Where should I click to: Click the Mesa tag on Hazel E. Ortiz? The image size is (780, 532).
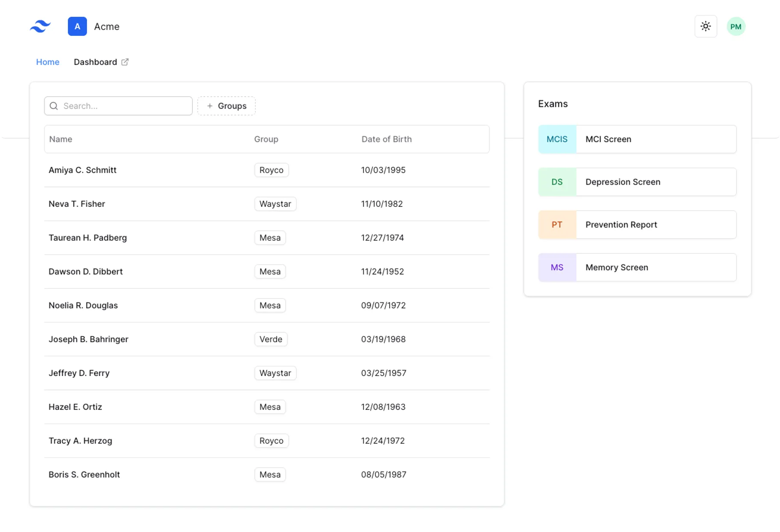pyautogui.click(x=270, y=407)
